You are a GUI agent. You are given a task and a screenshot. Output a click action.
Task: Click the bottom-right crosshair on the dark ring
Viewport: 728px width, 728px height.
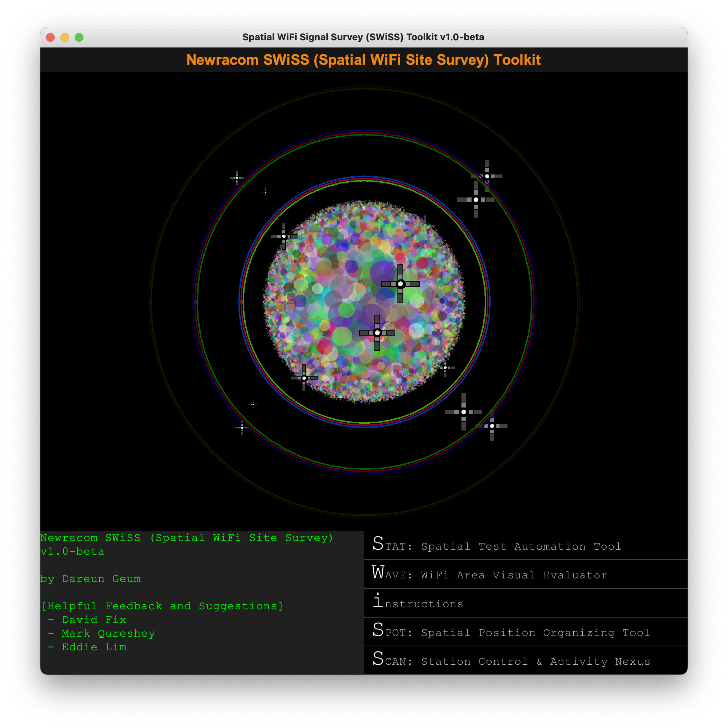[492, 426]
